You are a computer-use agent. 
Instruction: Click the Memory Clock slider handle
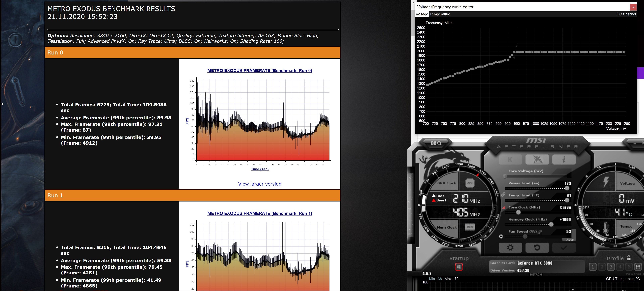551,225
